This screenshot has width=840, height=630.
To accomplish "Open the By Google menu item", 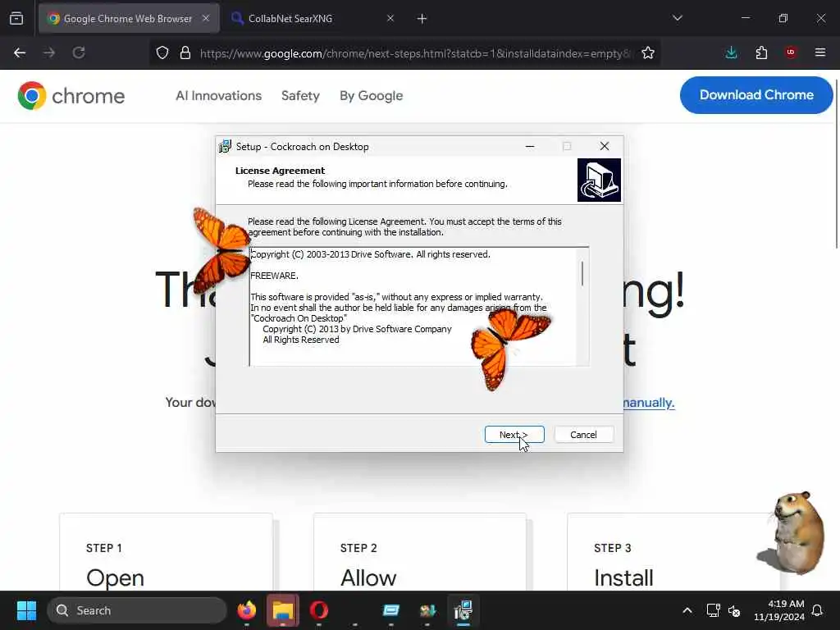I will (x=372, y=95).
